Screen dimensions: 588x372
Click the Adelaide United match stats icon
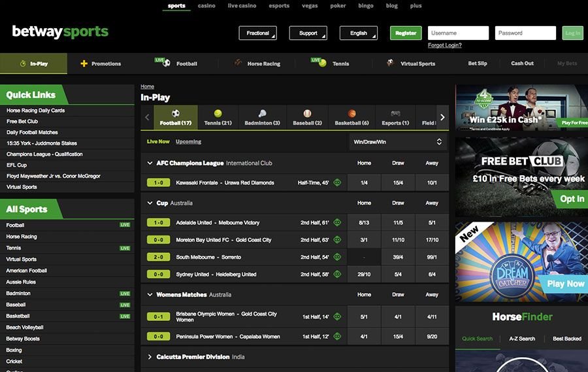[338, 222]
